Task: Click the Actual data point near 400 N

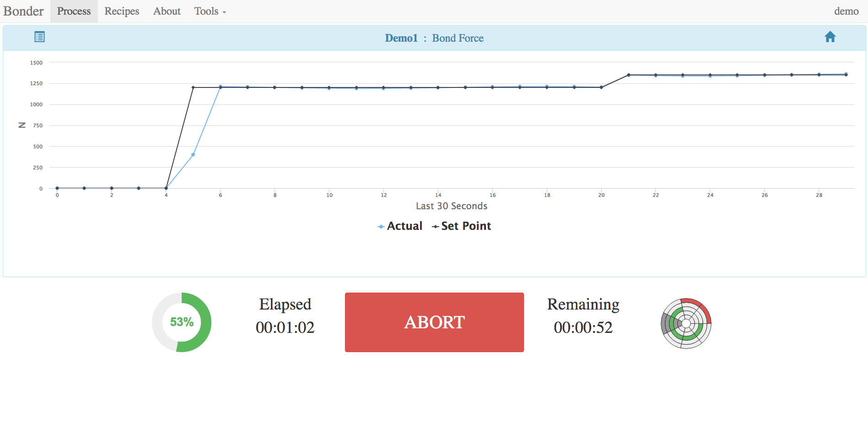Action: point(193,155)
